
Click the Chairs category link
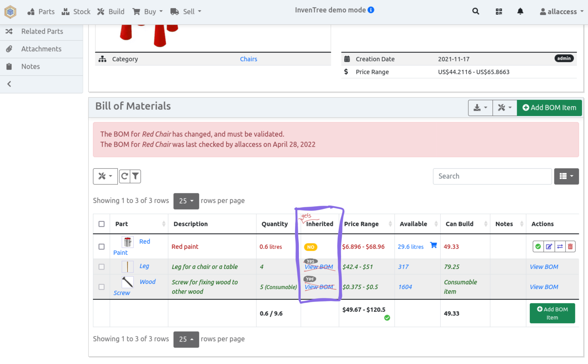248,59
